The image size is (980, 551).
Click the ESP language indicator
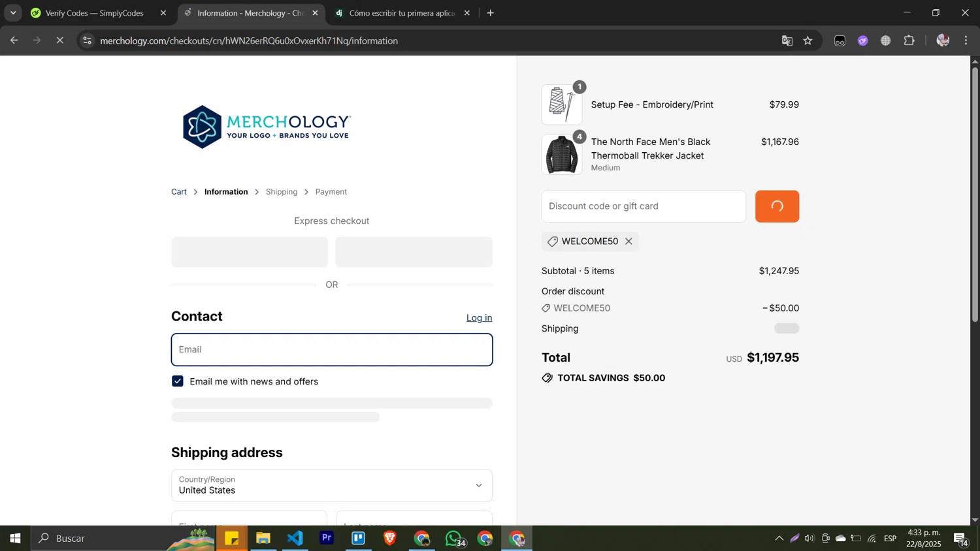point(890,539)
